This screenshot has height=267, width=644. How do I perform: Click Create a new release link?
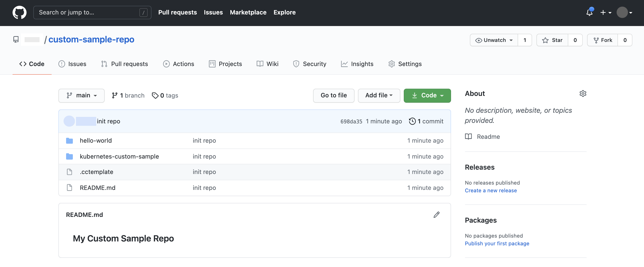point(491,190)
